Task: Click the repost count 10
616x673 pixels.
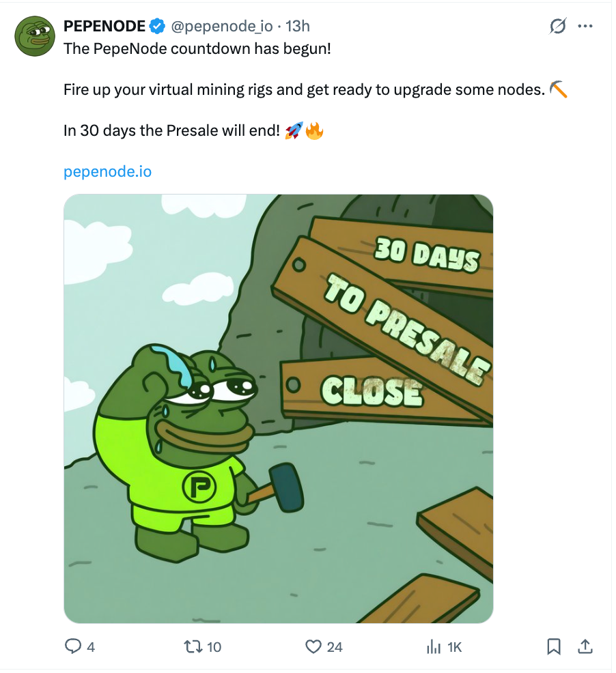Action: [x=214, y=647]
